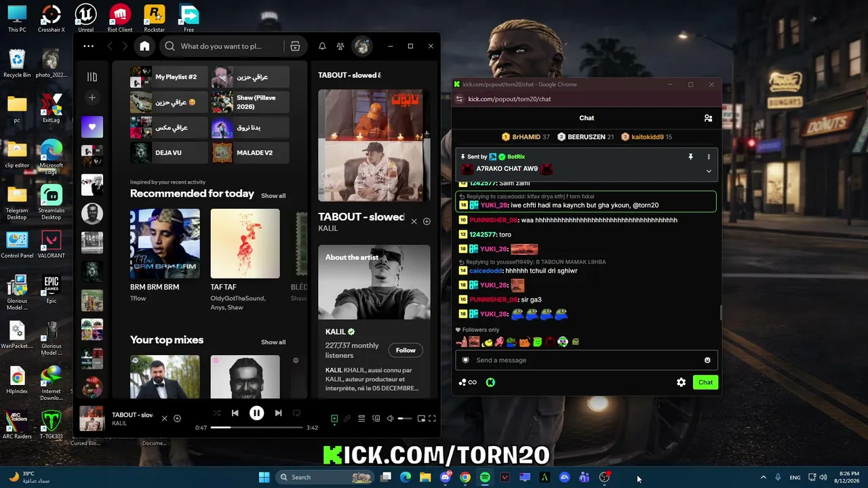Open Discord from the taskbar
This screenshot has height=488, width=868.
pyautogui.click(x=446, y=477)
